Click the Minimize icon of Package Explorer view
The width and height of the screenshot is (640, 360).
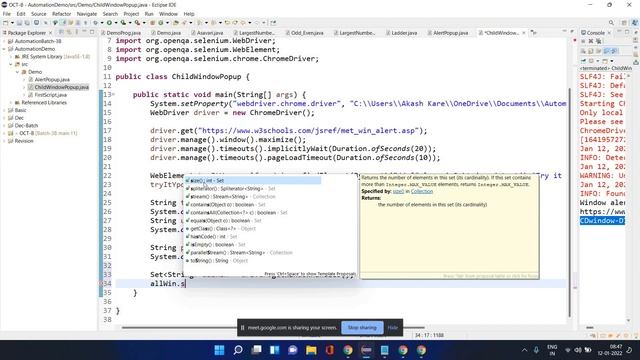tap(84, 32)
